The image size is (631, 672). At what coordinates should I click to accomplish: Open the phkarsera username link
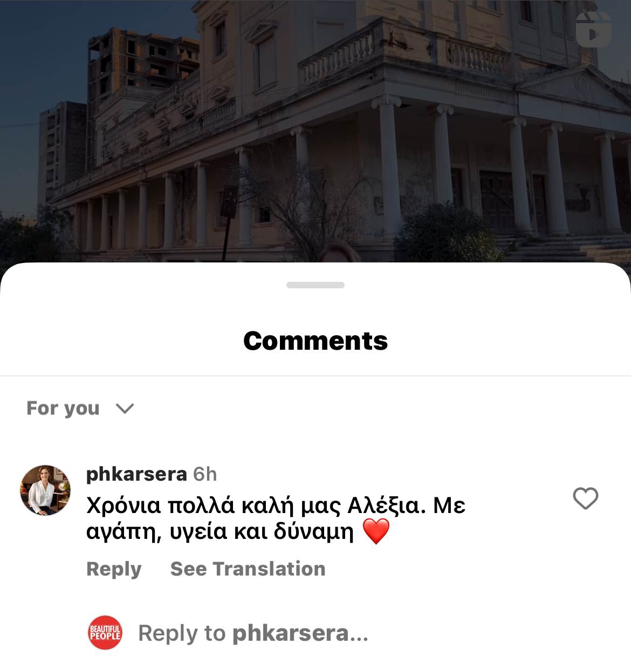(136, 474)
